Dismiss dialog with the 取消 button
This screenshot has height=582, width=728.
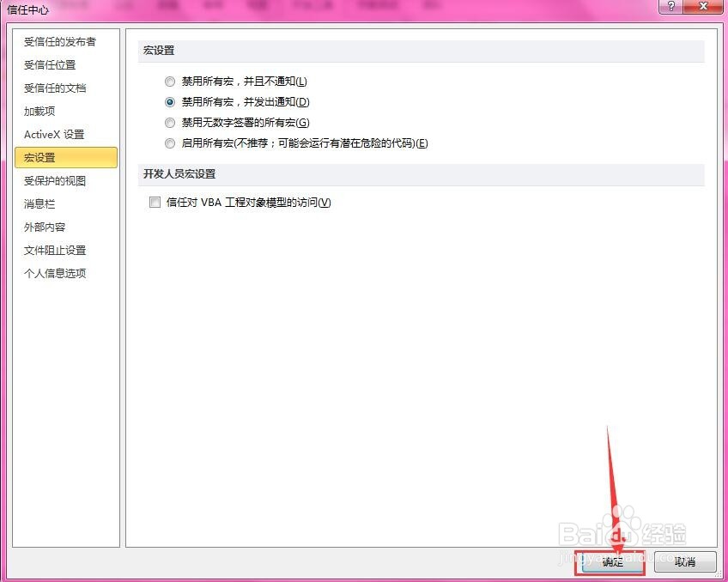[685, 562]
